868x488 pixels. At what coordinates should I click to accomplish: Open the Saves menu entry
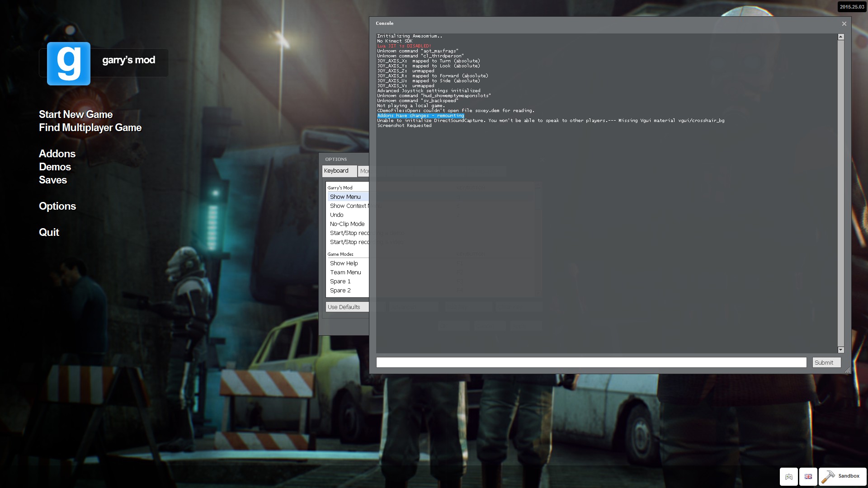point(53,180)
